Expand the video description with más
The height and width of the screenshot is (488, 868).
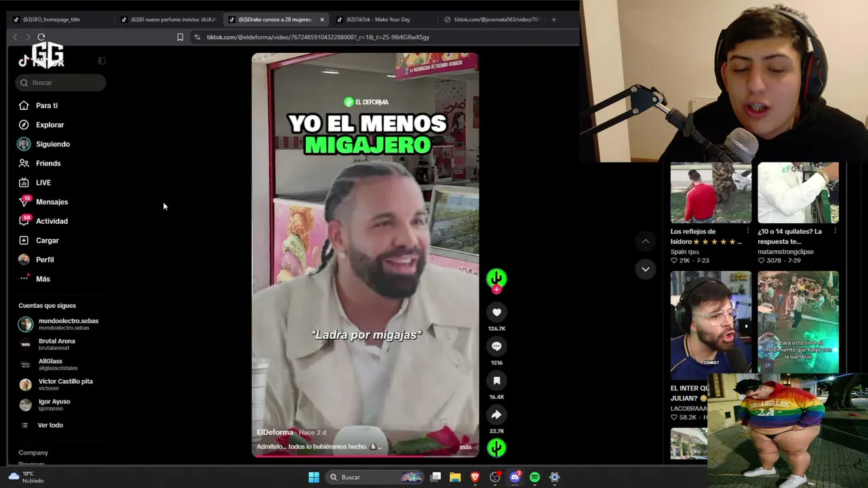465,447
